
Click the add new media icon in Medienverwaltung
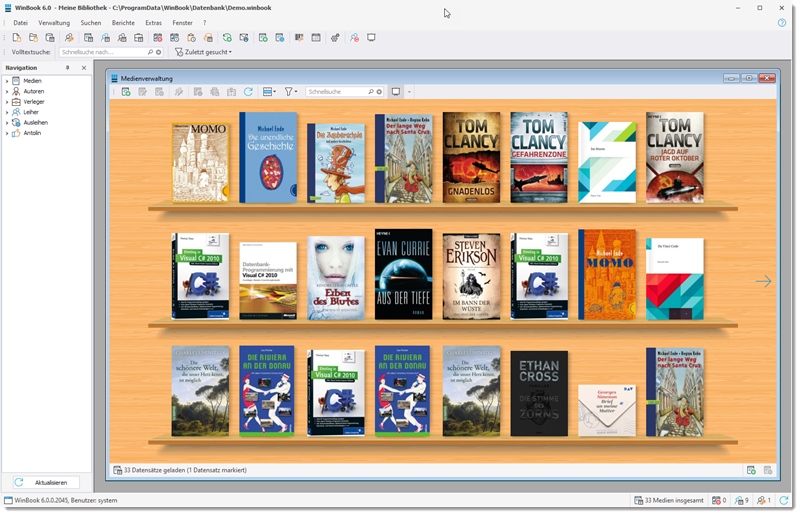[126, 92]
